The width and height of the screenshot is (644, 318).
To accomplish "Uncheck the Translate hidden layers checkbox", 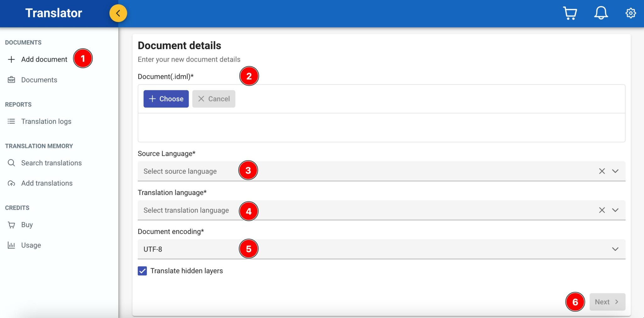I will point(142,271).
